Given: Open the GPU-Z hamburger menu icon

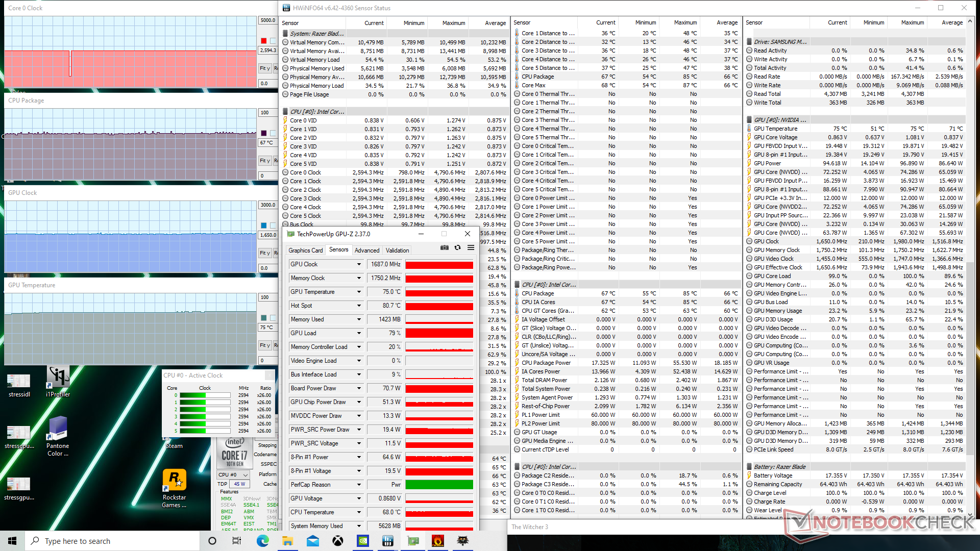Looking at the screenshot, I should [471, 248].
